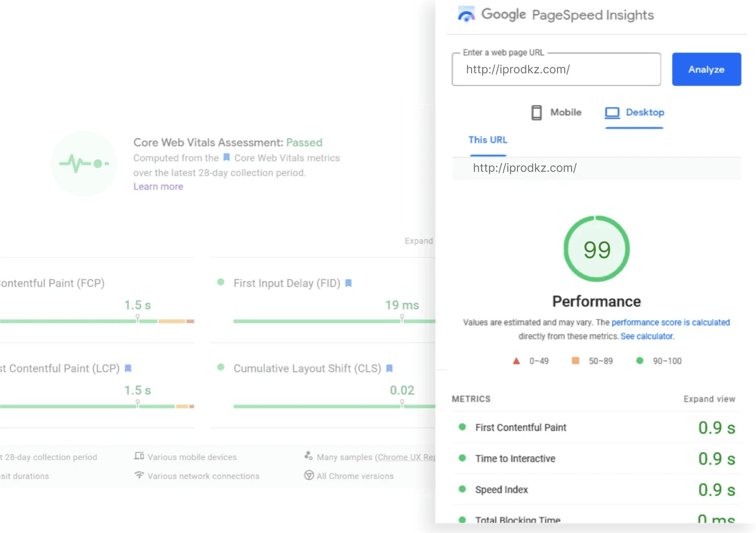Click the Various network connections wifi icon
756x533 pixels.
[x=139, y=475]
